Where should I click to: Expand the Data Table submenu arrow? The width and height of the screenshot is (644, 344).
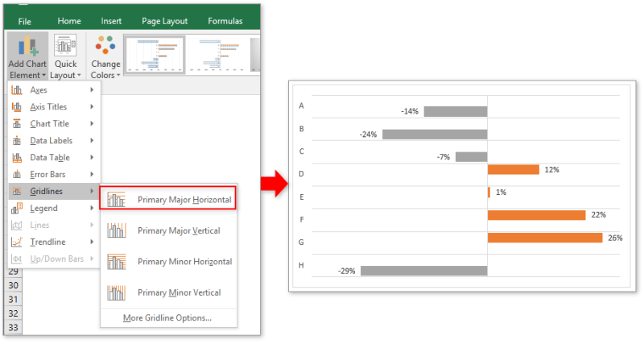(x=92, y=157)
